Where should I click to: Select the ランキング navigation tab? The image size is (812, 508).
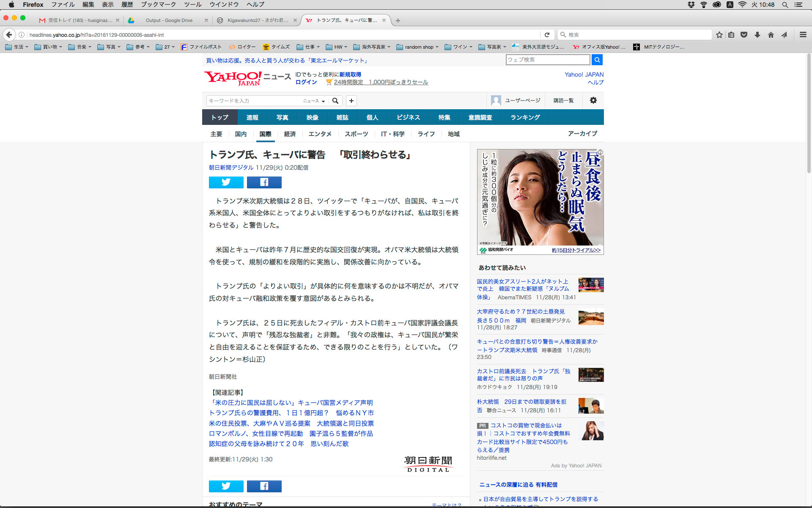(x=525, y=117)
